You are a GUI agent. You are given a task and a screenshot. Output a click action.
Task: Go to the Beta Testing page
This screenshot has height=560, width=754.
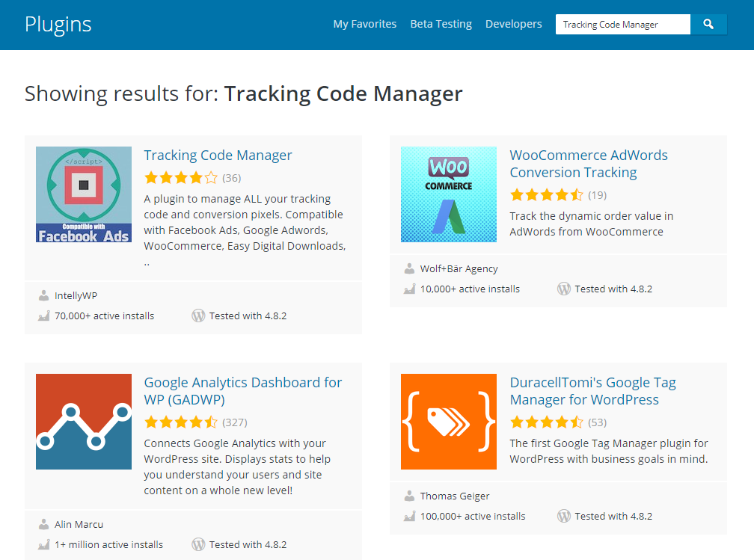[441, 24]
